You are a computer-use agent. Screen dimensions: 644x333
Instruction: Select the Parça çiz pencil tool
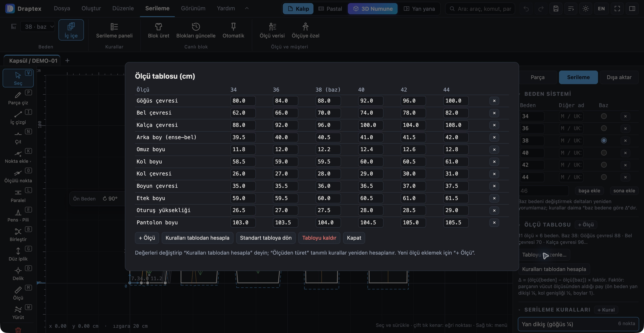[18, 98]
